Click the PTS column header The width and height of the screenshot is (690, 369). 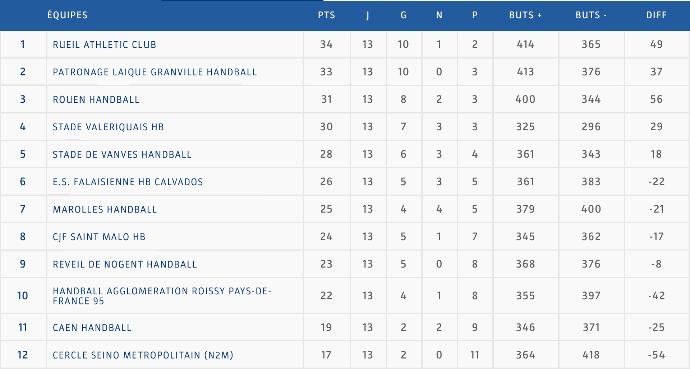coord(327,15)
